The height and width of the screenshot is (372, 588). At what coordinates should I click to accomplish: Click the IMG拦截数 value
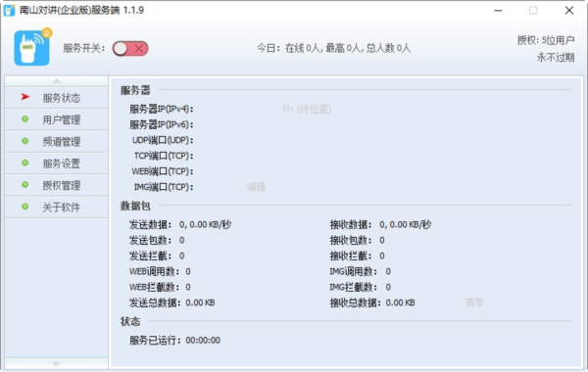[x=388, y=287]
